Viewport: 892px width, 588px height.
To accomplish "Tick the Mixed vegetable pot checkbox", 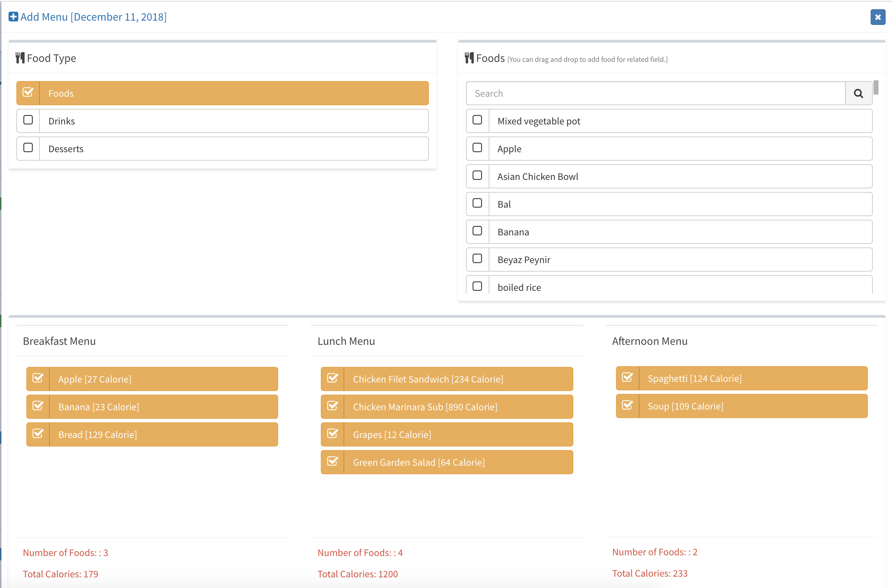I will pyautogui.click(x=477, y=120).
